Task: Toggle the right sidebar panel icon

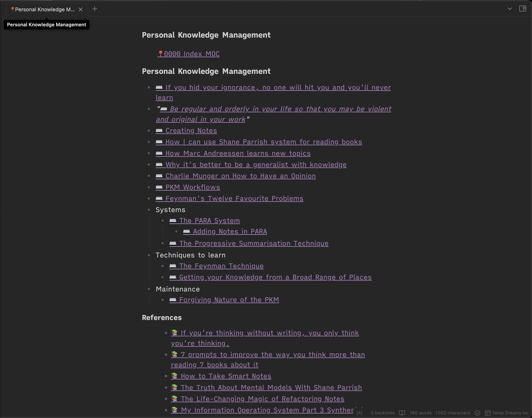Action: [x=522, y=9]
